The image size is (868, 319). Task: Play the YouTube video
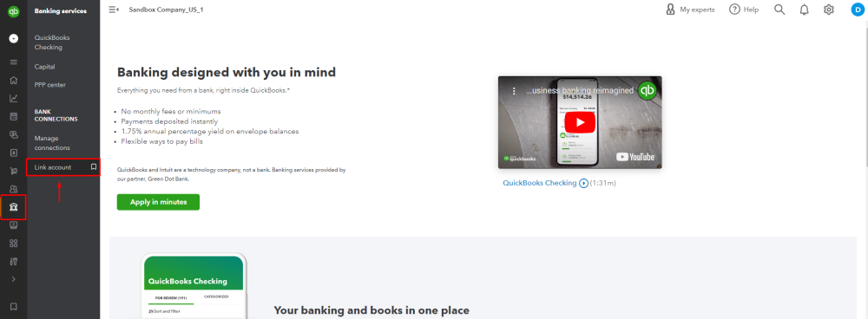tap(580, 122)
